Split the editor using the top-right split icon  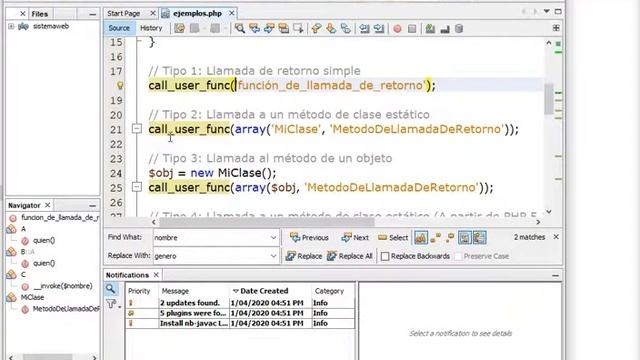pos(556,28)
